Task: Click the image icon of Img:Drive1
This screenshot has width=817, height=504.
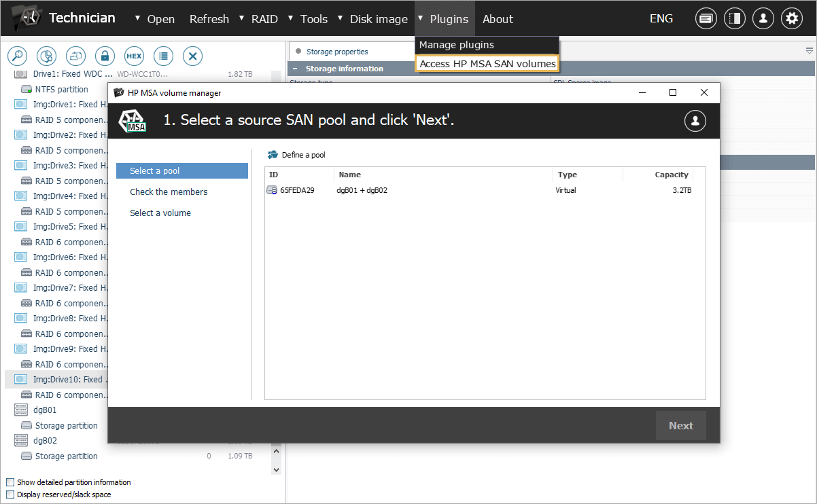Action: coord(21,104)
